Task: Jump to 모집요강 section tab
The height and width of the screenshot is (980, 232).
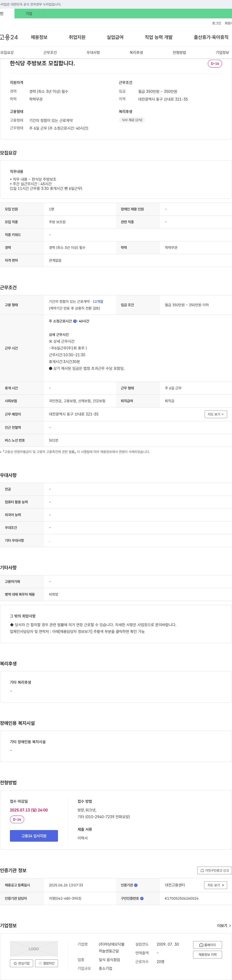Action: pyautogui.click(x=7, y=52)
